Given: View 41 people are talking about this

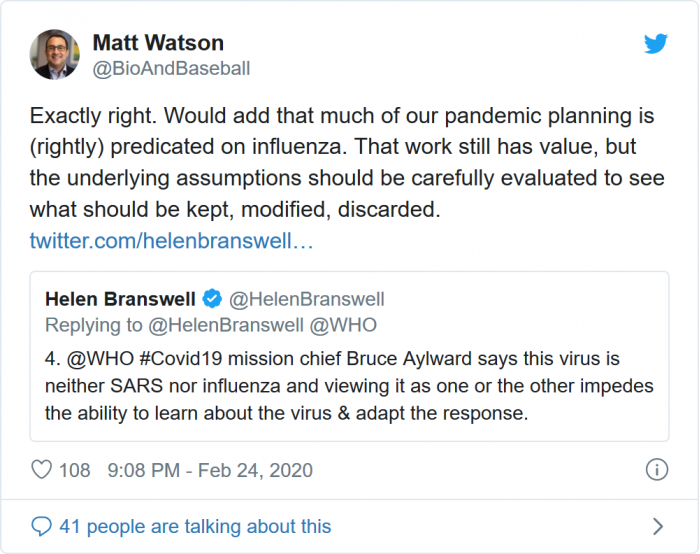Looking at the screenshot, I should 195,526.
